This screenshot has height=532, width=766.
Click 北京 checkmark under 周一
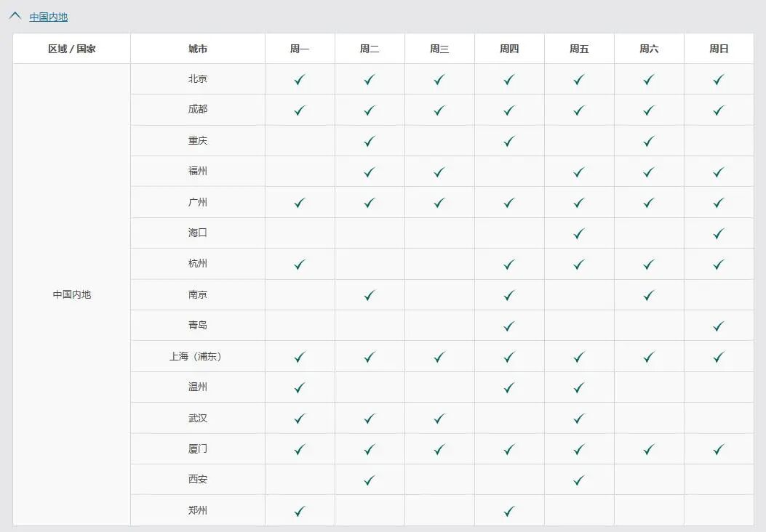click(x=300, y=79)
